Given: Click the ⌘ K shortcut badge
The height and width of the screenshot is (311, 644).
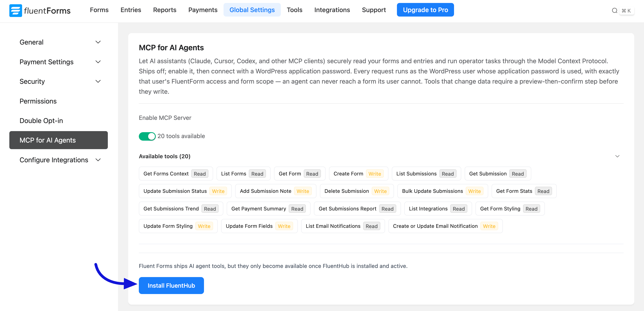Looking at the screenshot, I should (627, 11).
